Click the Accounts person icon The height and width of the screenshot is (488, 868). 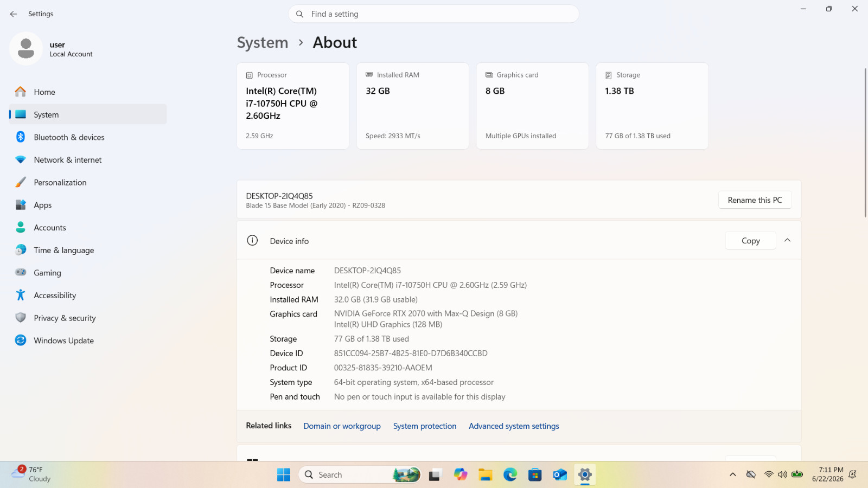[21, 228]
